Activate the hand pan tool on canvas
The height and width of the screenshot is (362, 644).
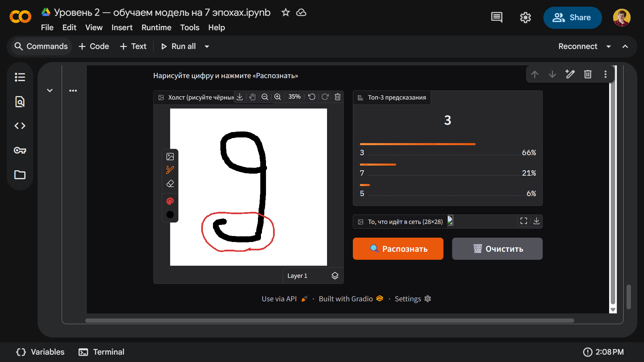(x=252, y=97)
